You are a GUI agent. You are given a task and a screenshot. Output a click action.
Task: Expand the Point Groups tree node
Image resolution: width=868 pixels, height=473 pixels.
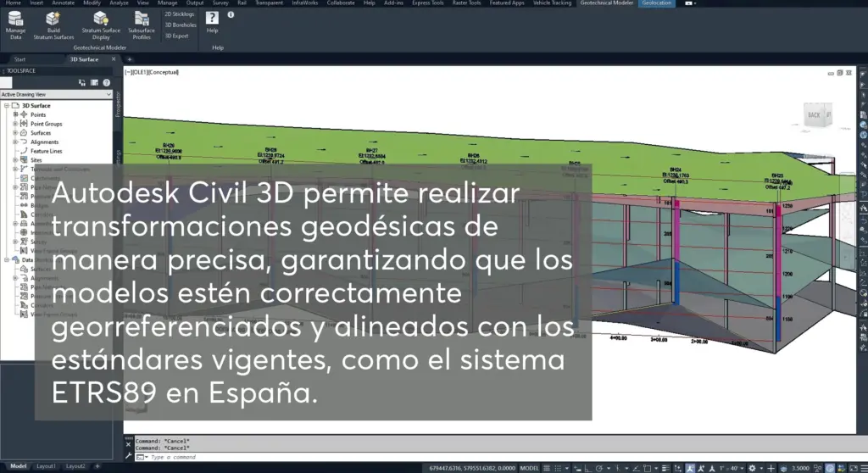coord(15,124)
